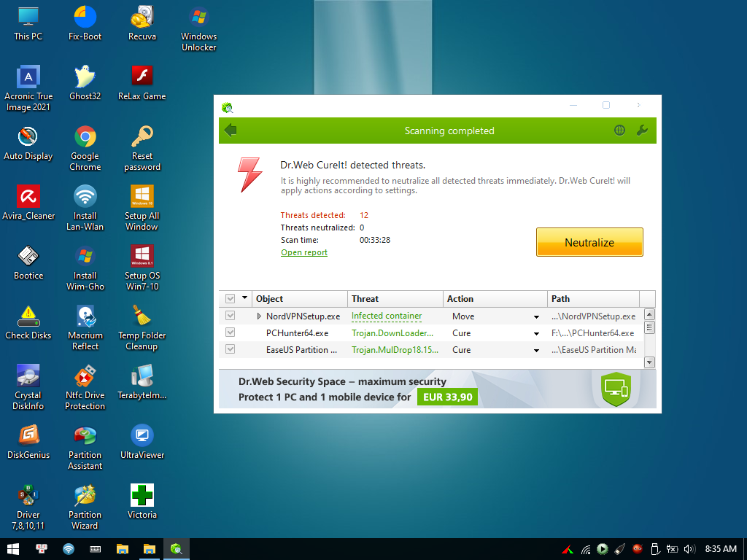Select Check Disks desktop icon
This screenshot has height=560, width=747.
point(28,323)
